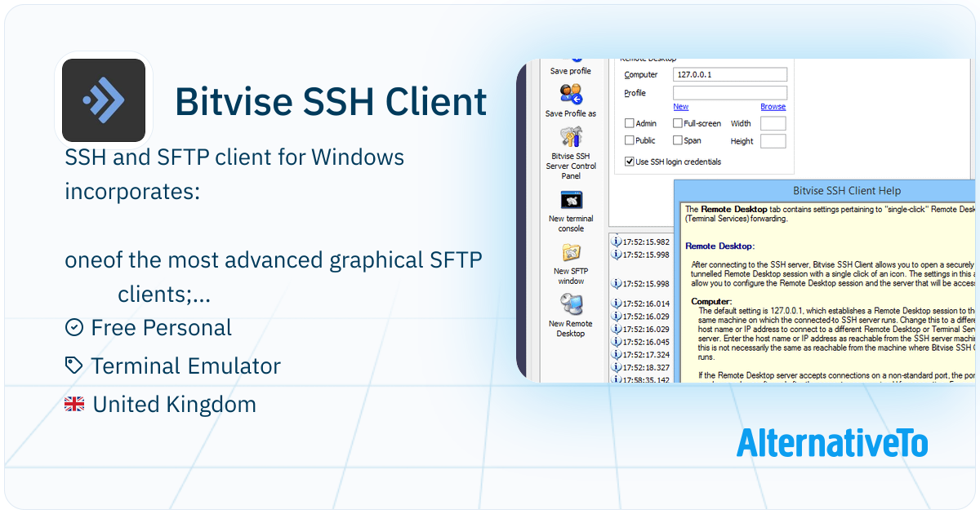980x514 pixels.
Task: Click the Bitvise SSH Client Help title bar
Action: coord(825,191)
